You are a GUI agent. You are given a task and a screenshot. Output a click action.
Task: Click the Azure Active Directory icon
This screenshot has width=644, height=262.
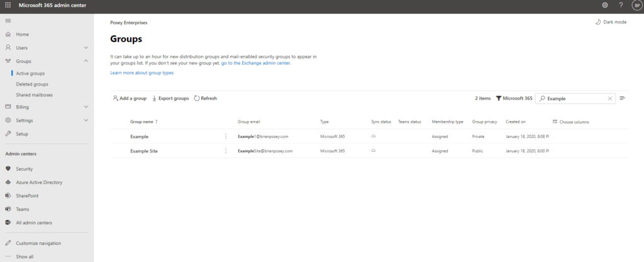pyautogui.click(x=8, y=182)
